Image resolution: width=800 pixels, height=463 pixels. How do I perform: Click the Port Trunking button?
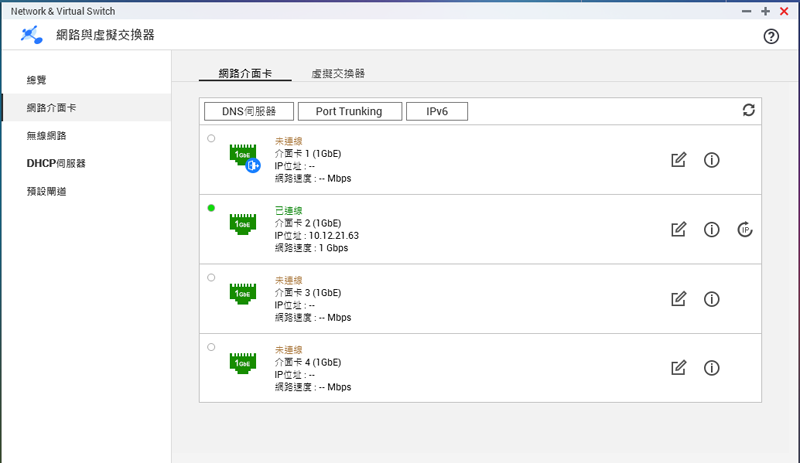[x=348, y=111]
